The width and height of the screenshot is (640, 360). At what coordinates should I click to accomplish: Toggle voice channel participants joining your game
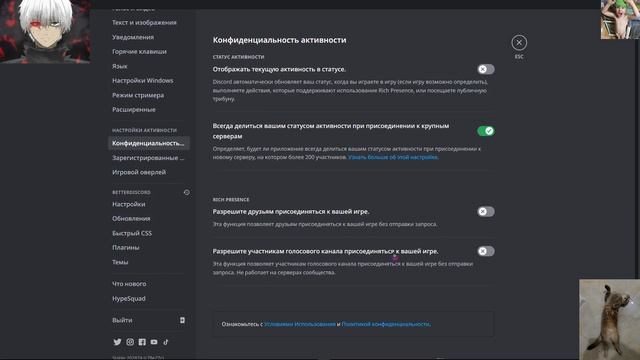click(x=486, y=251)
